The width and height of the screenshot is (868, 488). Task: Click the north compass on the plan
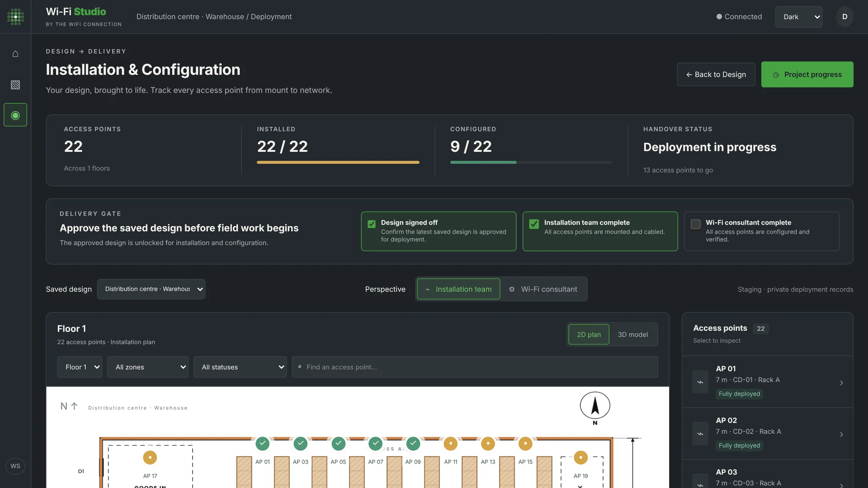click(x=595, y=408)
